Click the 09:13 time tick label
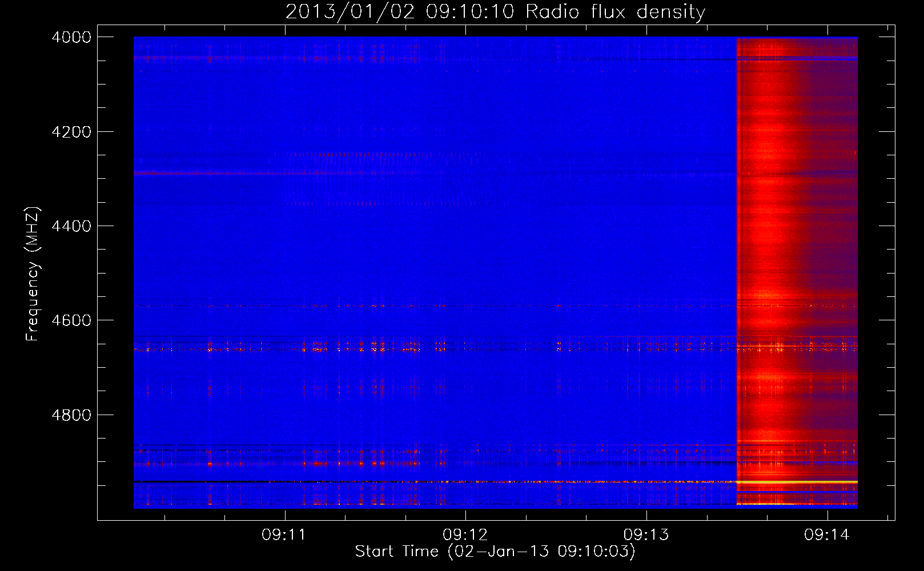The image size is (924, 571). point(646,534)
